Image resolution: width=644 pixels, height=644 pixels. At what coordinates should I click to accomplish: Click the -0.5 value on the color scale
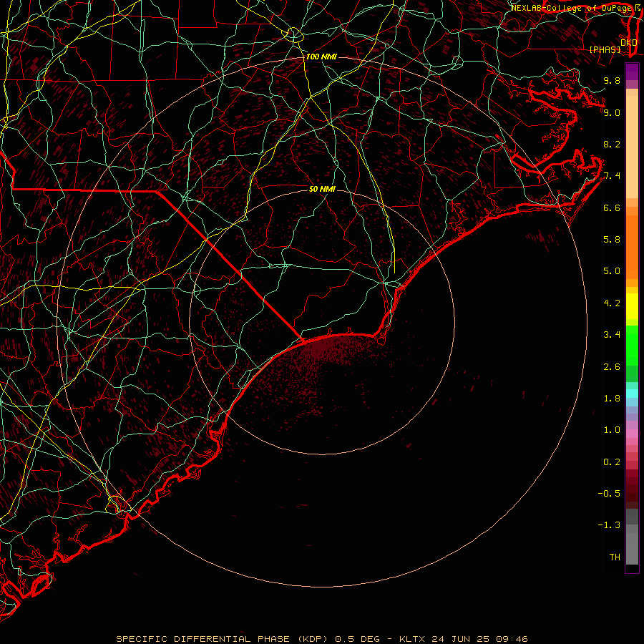(609, 494)
